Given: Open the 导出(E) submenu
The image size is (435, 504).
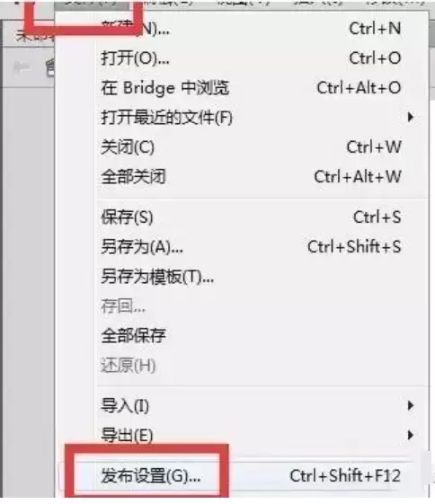Looking at the screenshot, I should pyautogui.click(x=262, y=435).
